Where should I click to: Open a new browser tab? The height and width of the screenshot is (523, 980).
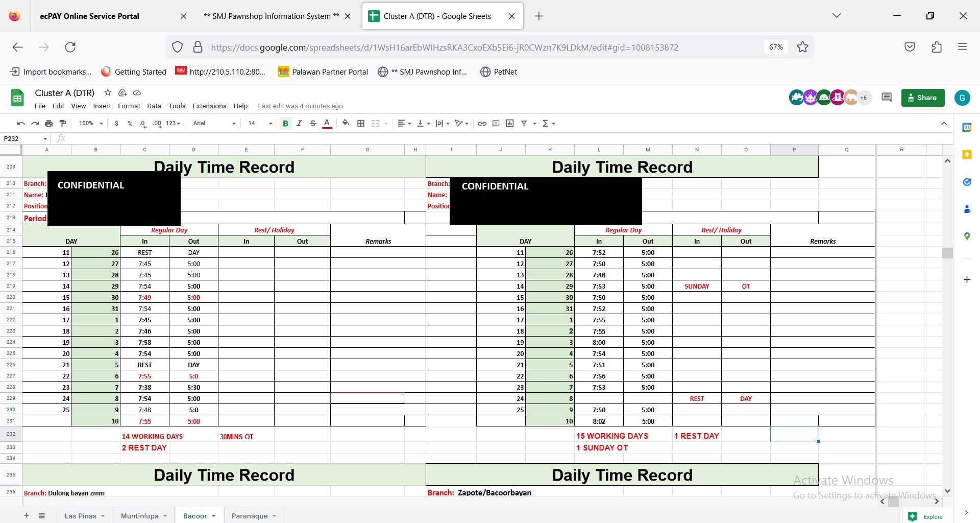(539, 16)
